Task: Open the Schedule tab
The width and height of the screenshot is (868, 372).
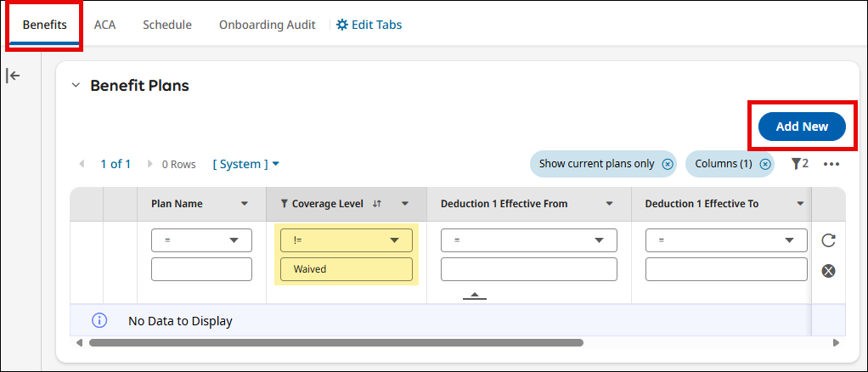Action: tap(167, 25)
